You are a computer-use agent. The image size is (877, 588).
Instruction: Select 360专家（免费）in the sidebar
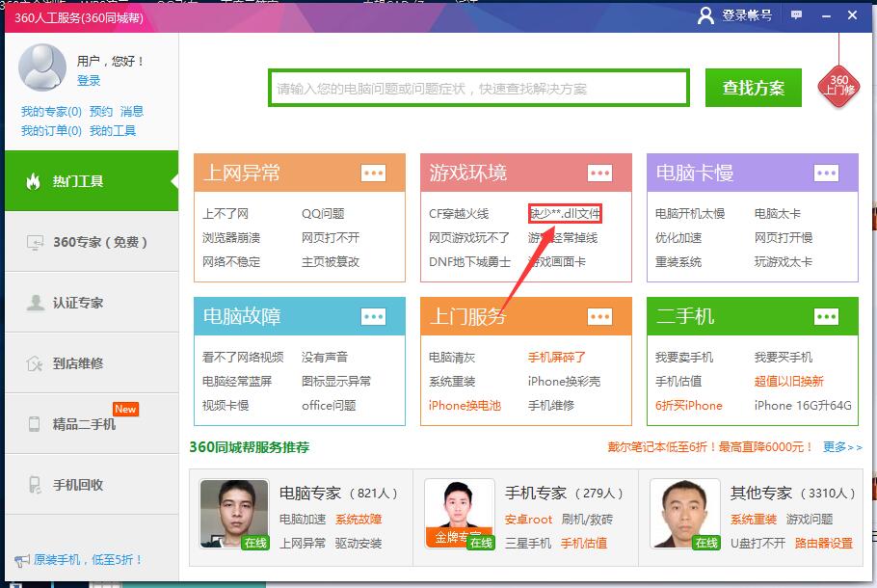[x=92, y=242]
